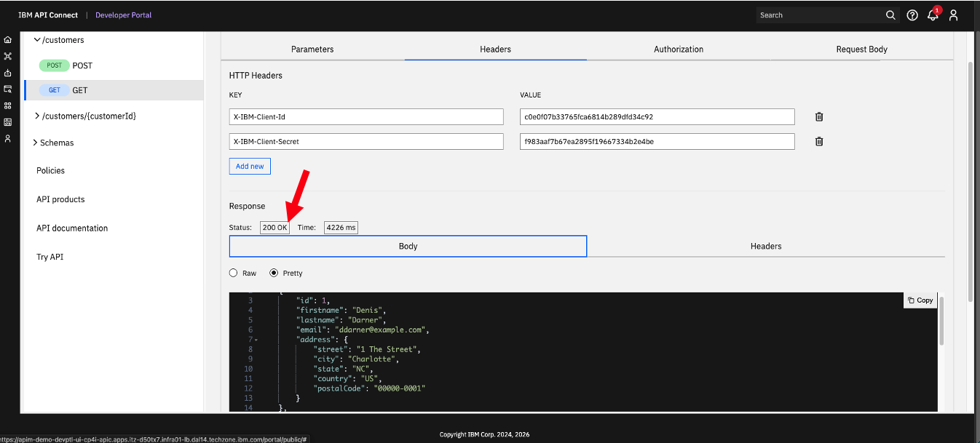Viewport: 980px width, 443px height.
Task: Click the home icon in left sidebar
Action: coord(8,40)
